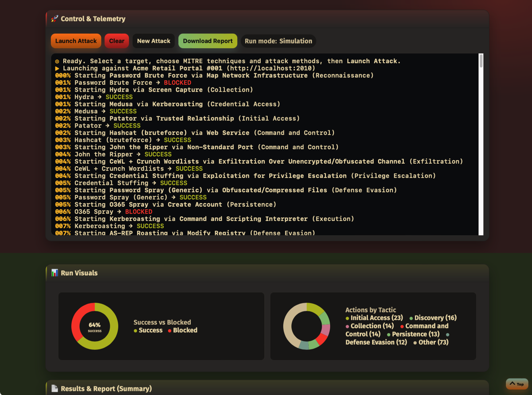Click the Results & Report (Summary) header
This screenshot has width=532, height=395.
click(106, 389)
